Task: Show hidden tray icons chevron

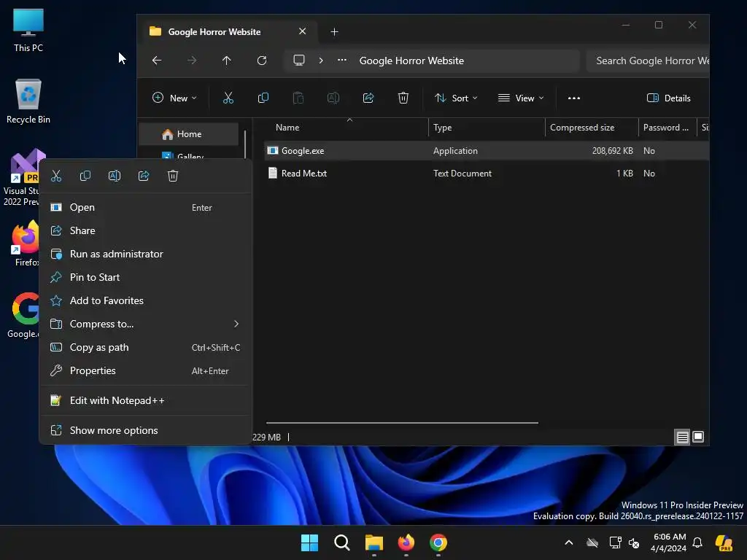Action: pyautogui.click(x=569, y=542)
